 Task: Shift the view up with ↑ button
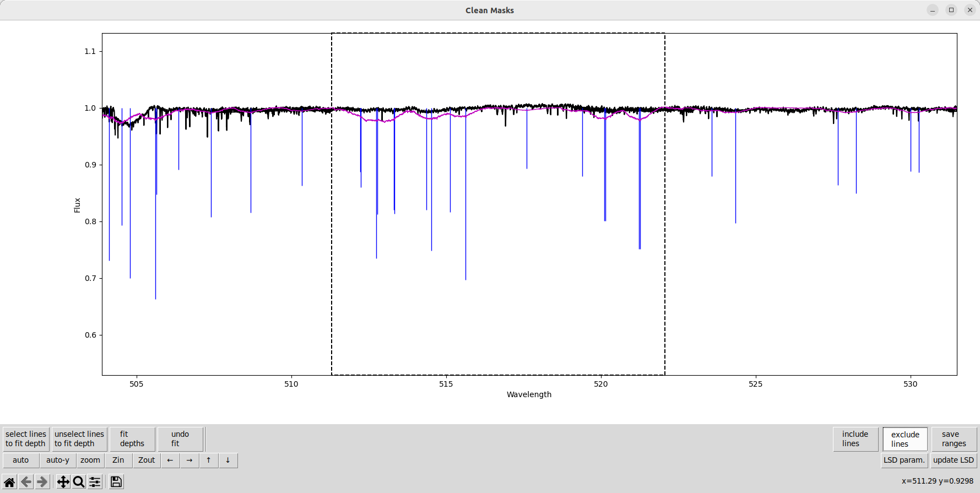(209, 461)
